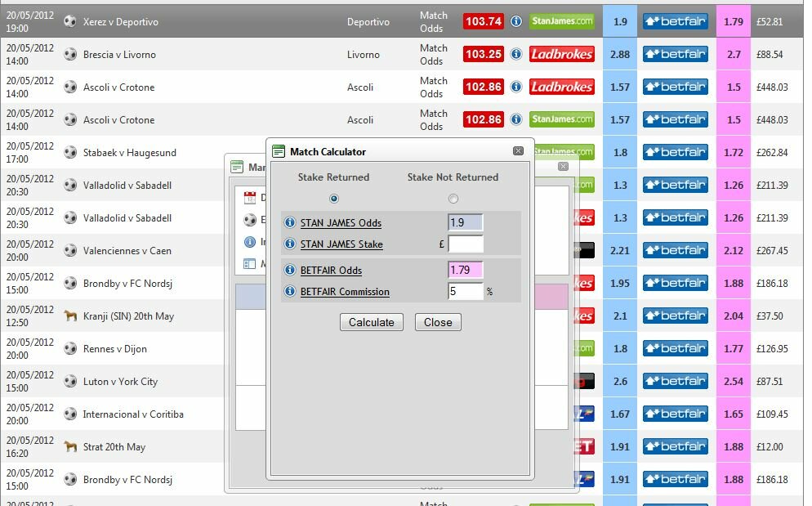The image size is (812, 506).
Task: Click soccer ball icon for Internacional v Coritiba
Action: [x=70, y=414]
